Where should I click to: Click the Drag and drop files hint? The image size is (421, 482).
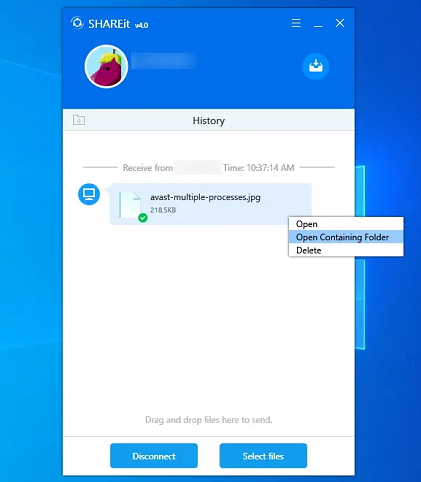click(209, 420)
